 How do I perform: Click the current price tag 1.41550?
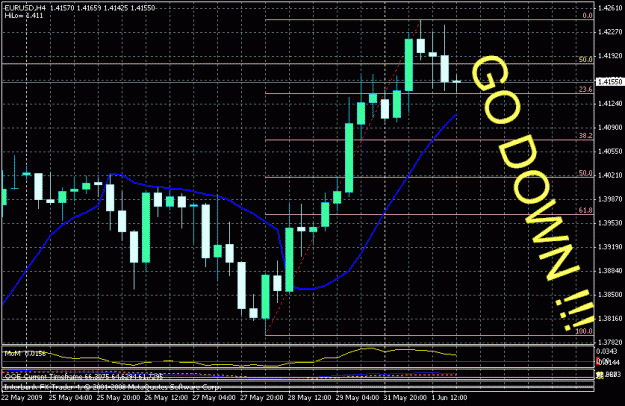[x=610, y=82]
